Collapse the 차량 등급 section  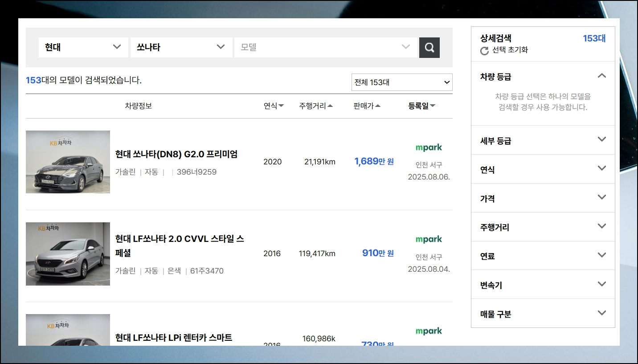click(601, 76)
